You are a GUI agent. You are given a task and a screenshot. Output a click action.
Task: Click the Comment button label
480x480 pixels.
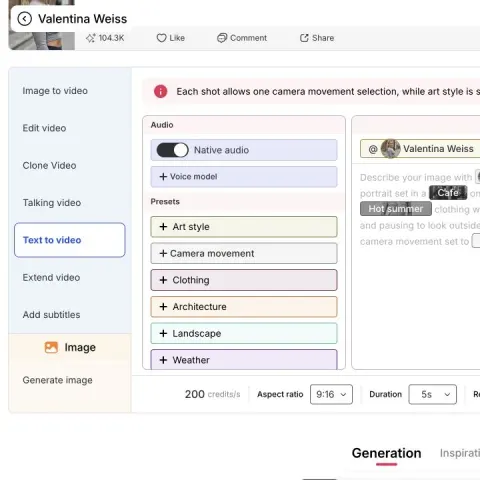point(248,38)
